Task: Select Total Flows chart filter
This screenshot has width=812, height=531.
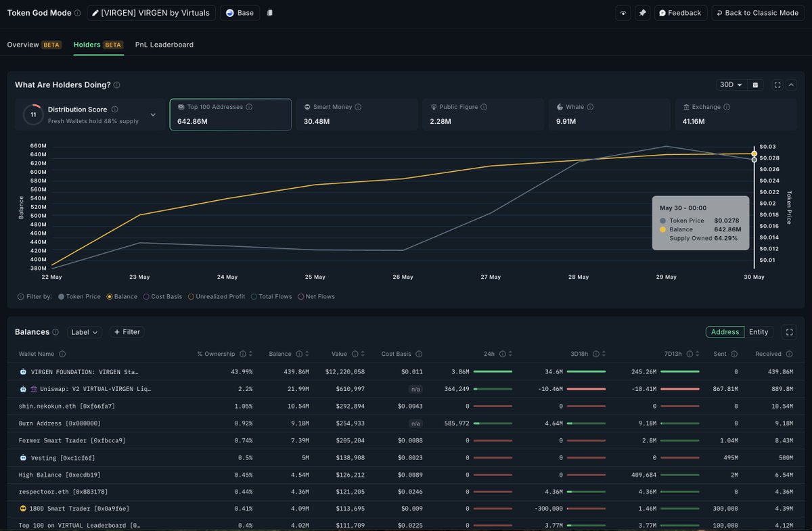Action: pyautogui.click(x=272, y=297)
